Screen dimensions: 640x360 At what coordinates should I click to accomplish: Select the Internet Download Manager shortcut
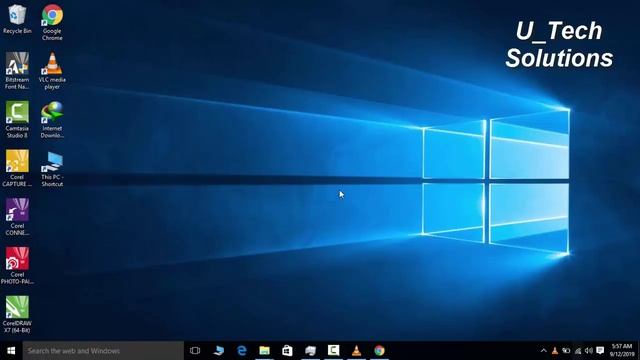[52, 120]
